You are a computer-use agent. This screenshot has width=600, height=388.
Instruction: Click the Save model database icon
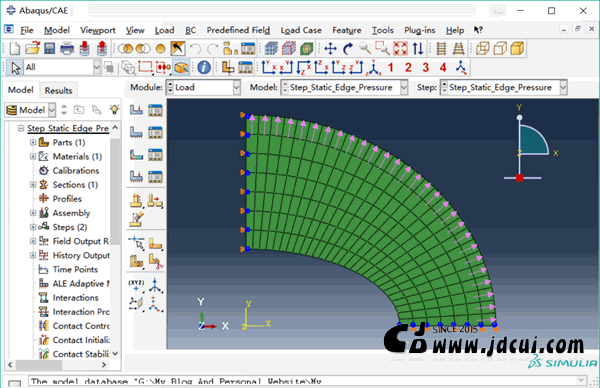(49, 49)
